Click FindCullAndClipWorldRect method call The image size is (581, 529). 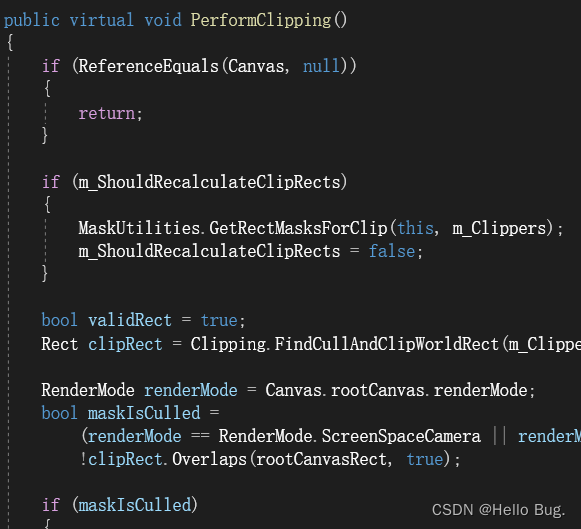[x=386, y=344]
